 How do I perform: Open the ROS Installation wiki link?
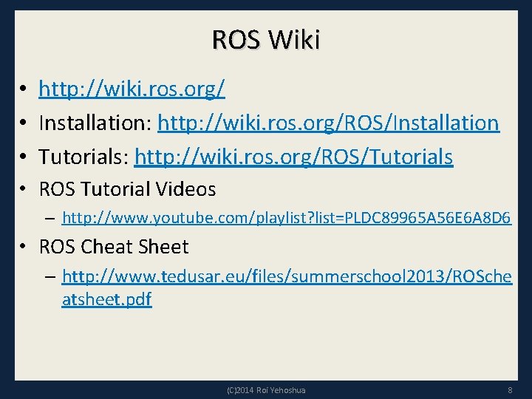[x=328, y=123]
